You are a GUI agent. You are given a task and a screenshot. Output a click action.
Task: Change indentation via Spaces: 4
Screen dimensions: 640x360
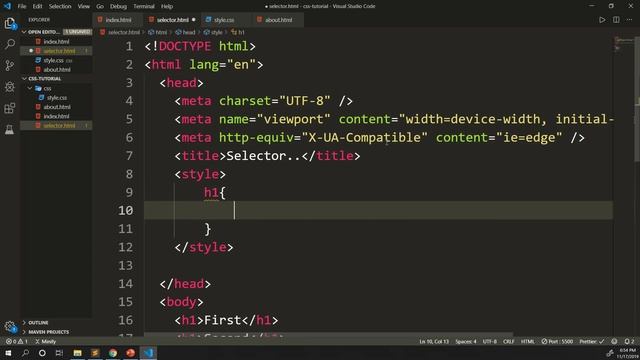[466, 341]
